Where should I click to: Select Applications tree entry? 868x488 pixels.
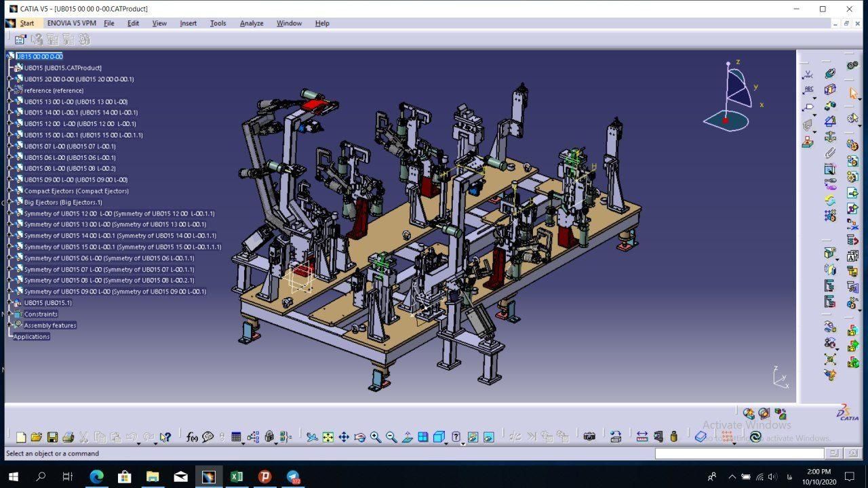pos(31,336)
